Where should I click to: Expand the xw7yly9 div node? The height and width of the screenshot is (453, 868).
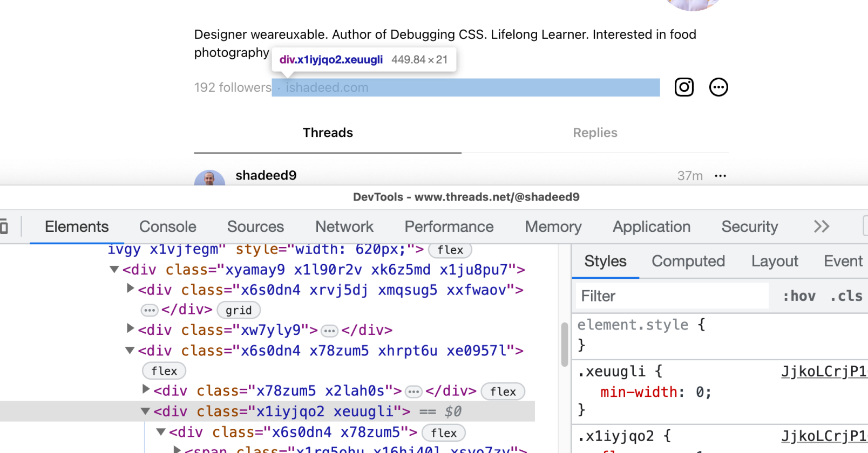pos(130,328)
